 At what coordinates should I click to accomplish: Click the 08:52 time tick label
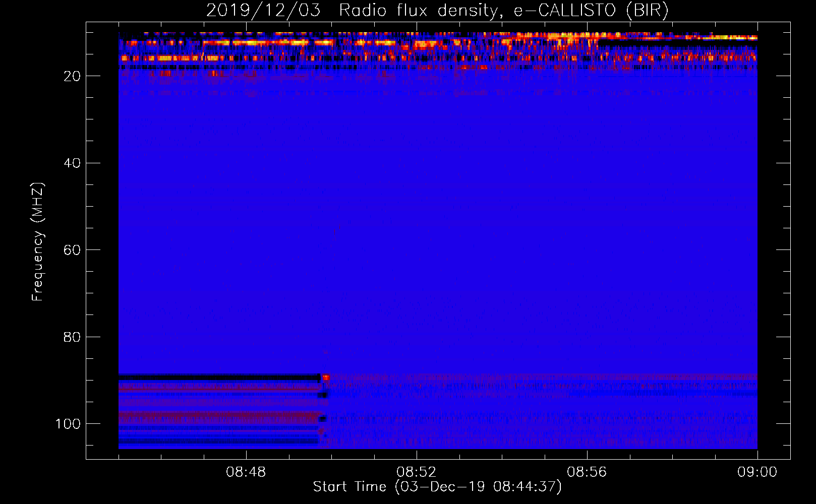[417, 472]
